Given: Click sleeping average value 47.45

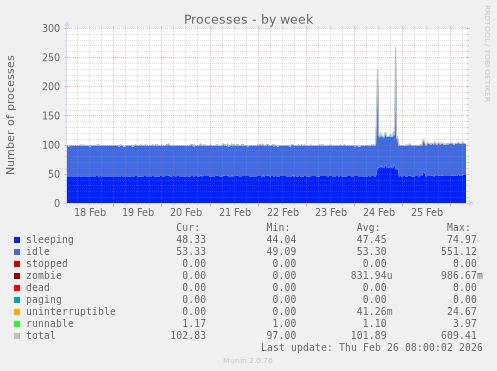Looking at the screenshot, I should pos(372,240).
